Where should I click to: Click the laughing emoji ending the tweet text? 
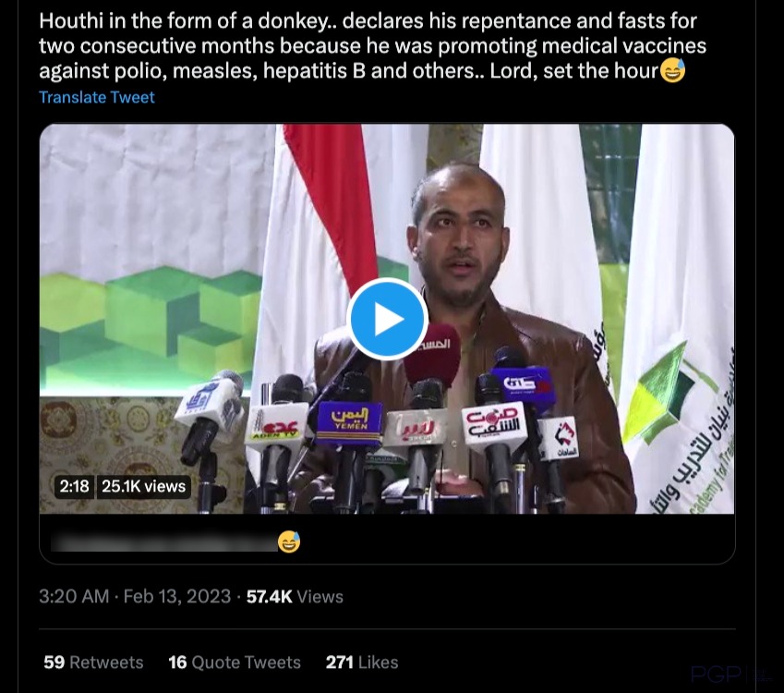(672, 70)
